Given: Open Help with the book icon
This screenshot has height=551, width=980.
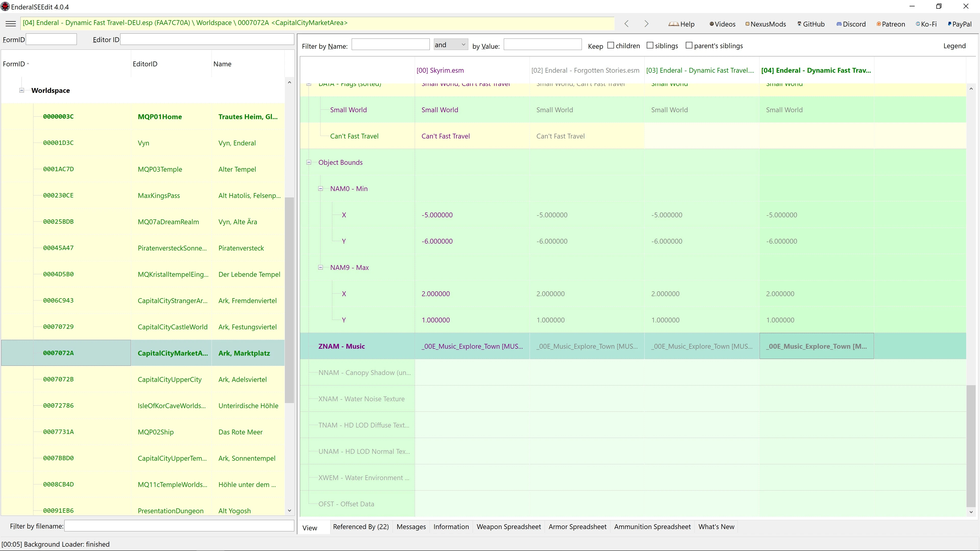Looking at the screenshot, I should pyautogui.click(x=681, y=24).
